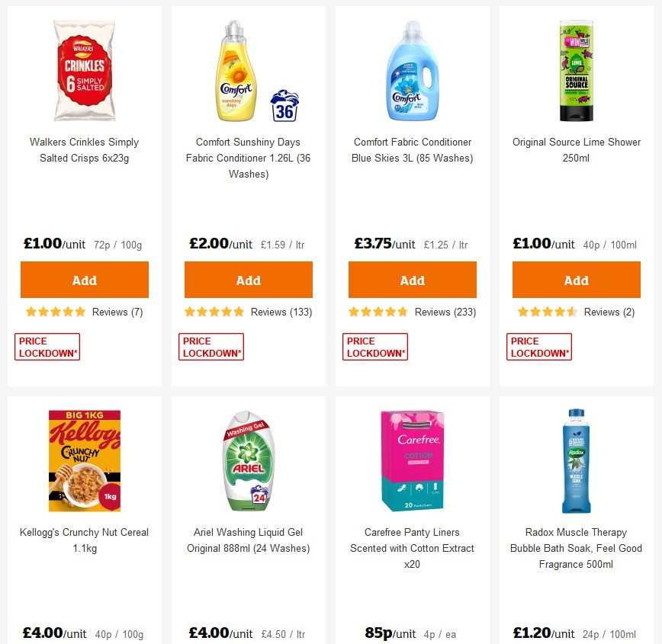Open Kellogg's Crunchy Nut Cereal 1.1kg product title
The height and width of the screenshot is (644, 662).
(84, 540)
